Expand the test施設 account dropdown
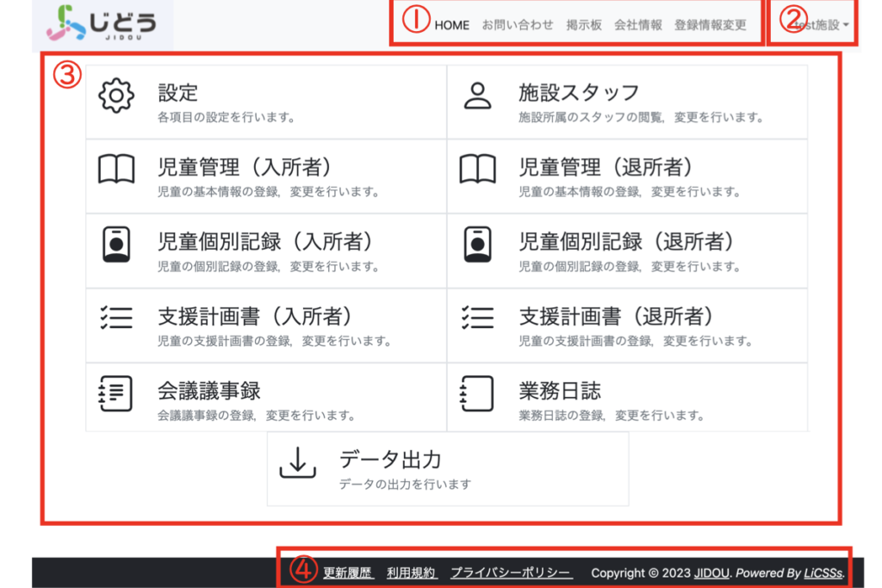882x588 pixels. click(x=819, y=25)
